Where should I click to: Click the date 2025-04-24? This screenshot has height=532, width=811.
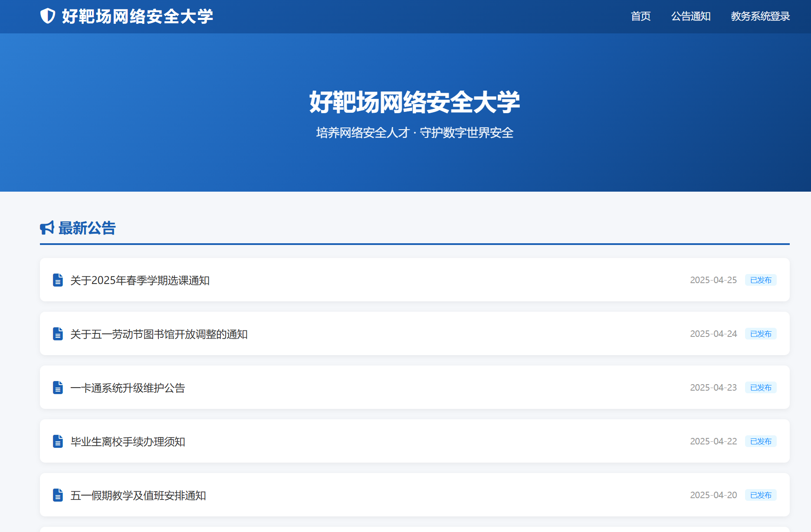(x=713, y=334)
